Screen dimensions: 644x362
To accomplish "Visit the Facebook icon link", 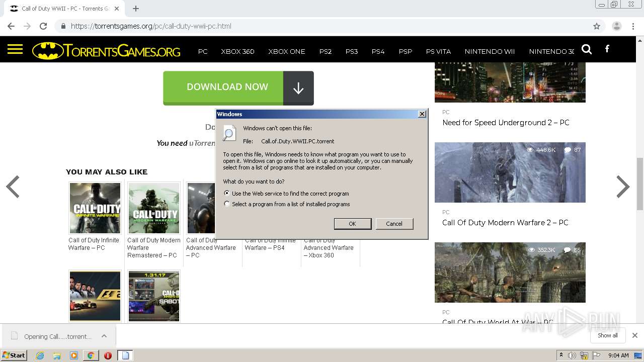I will (x=607, y=49).
